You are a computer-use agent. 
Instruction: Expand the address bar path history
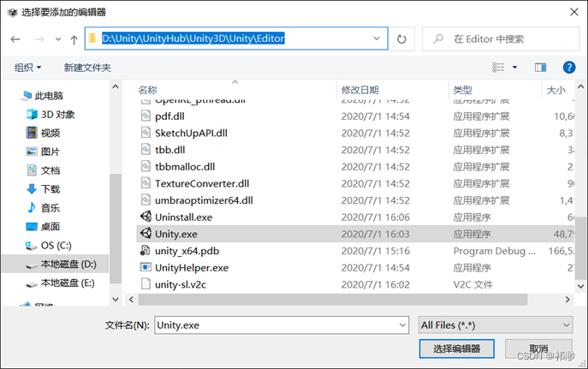click(377, 39)
